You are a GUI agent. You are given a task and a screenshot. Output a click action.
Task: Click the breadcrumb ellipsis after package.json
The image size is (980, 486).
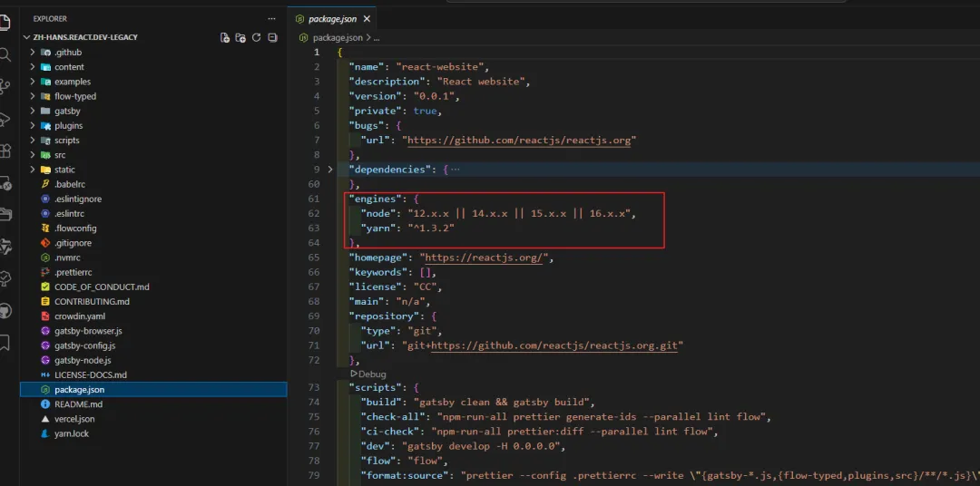377,37
